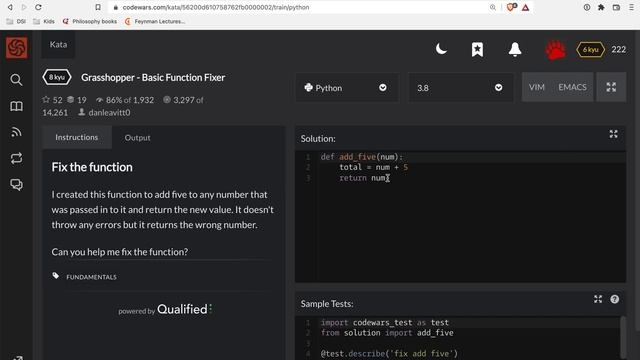Click the Grasshopper - Basic Function Fixer title
This screenshot has width=640, height=360.
point(153,78)
